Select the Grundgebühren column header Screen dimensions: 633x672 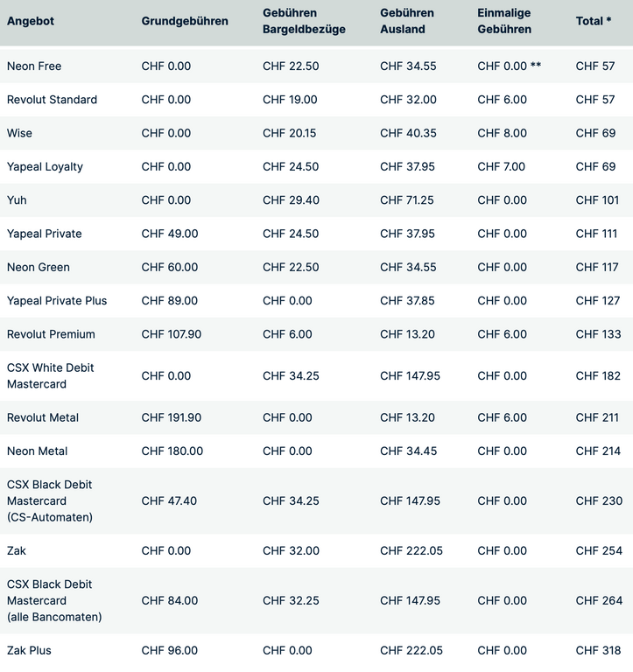(x=185, y=21)
